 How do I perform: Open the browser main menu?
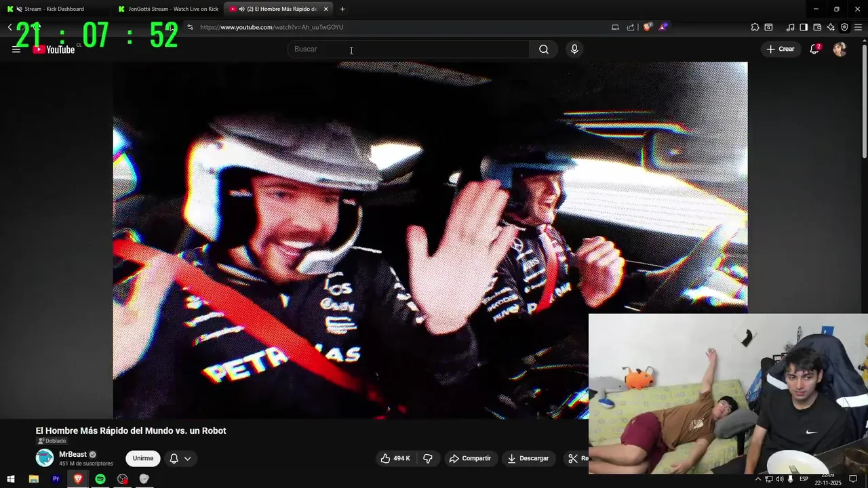(x=858, y=27)
